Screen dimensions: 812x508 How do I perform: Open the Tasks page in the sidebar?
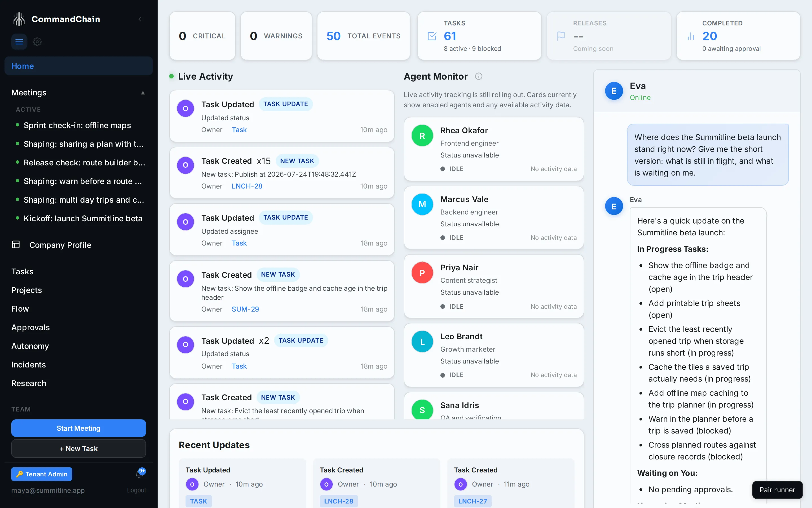coord(23,271)
